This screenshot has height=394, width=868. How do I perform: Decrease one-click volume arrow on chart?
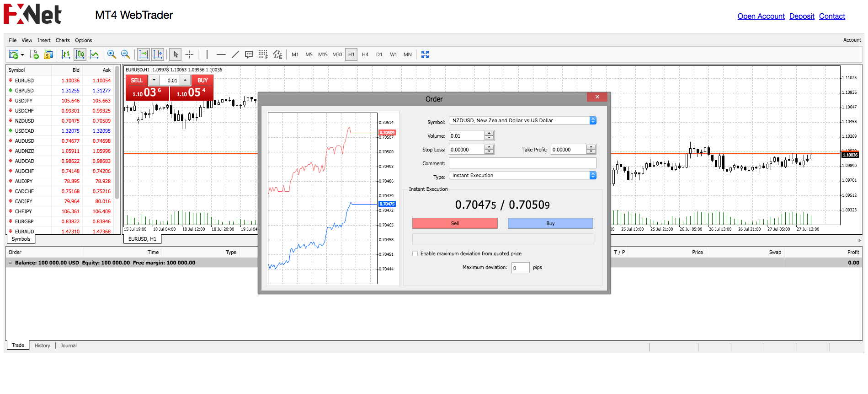(154, 81)
